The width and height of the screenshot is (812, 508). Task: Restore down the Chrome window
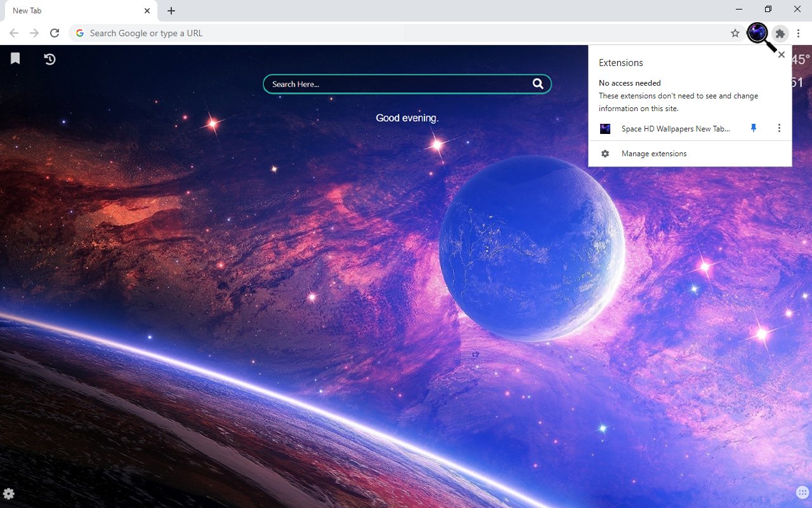[x=768, y=9]
